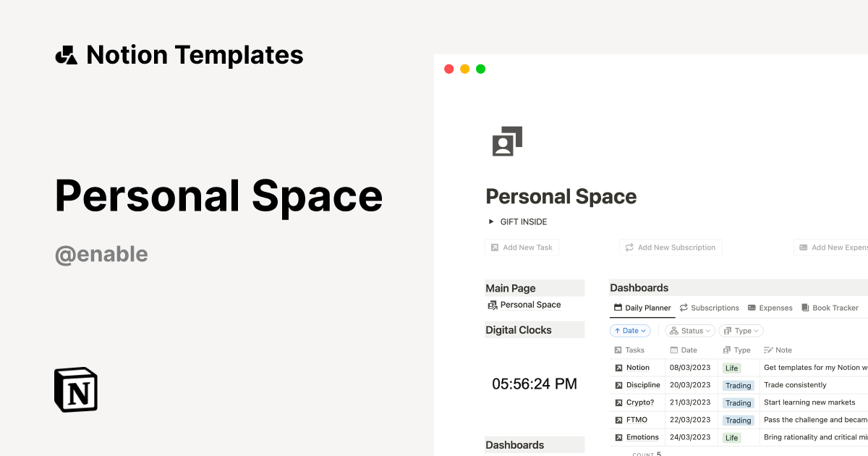
Task: Click the page icon on the Notion task row
Action: pyautogui.click(x=619, y=367)
